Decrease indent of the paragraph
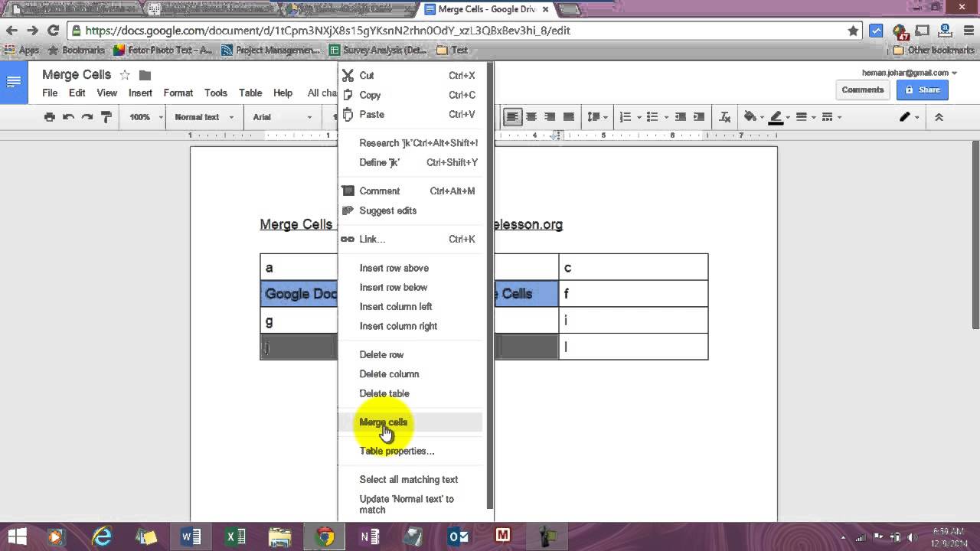 (x=680, y=117)
